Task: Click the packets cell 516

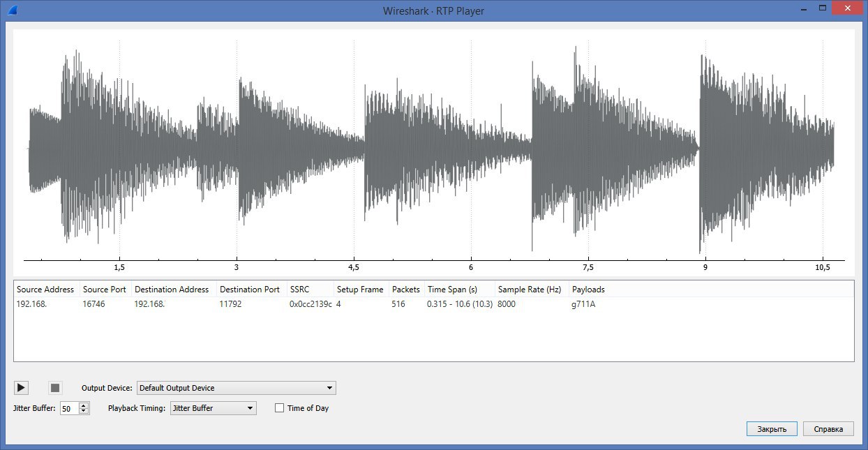Action: tap(398, 304)
